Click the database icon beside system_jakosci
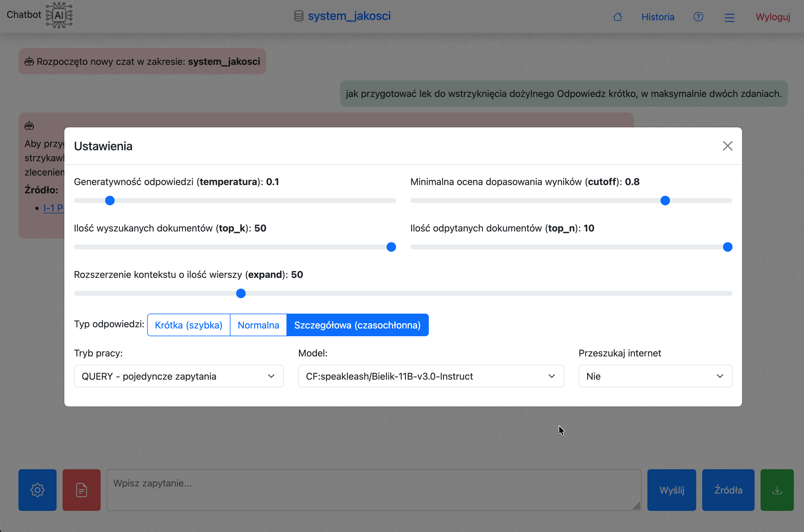 click(x=298, y=16)
